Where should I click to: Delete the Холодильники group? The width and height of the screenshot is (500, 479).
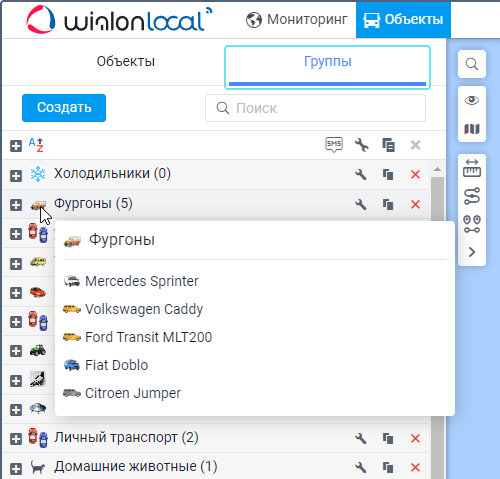[415, 174]
